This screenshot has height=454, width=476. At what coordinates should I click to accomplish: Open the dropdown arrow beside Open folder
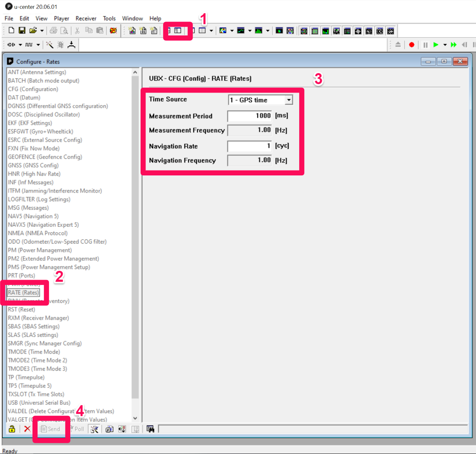[42, 31]
